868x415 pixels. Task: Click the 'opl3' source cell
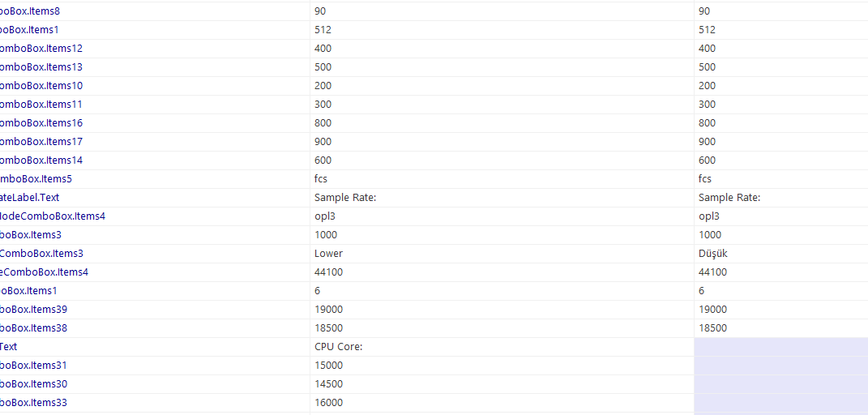[502, 216]
